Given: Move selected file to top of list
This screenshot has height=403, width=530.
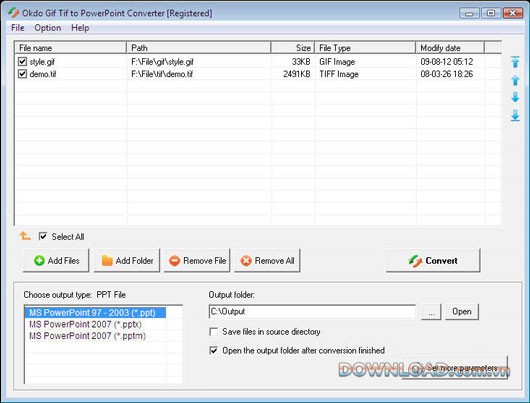Looking at the screenshot, I should (x=515, y=62).
